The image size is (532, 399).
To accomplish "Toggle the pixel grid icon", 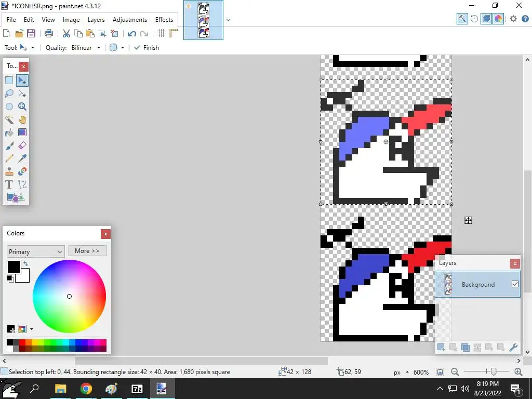I will (x=161, y=33).
